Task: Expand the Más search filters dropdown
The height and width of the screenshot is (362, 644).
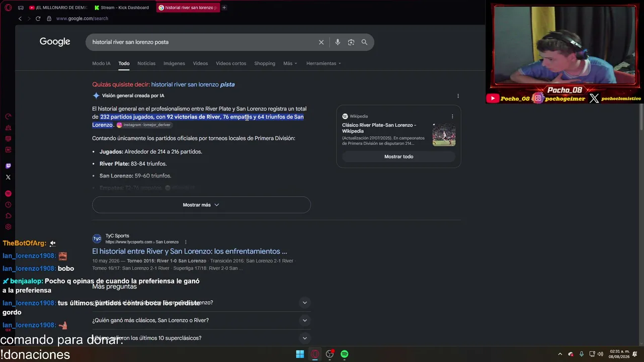Action: coord(290,63)
